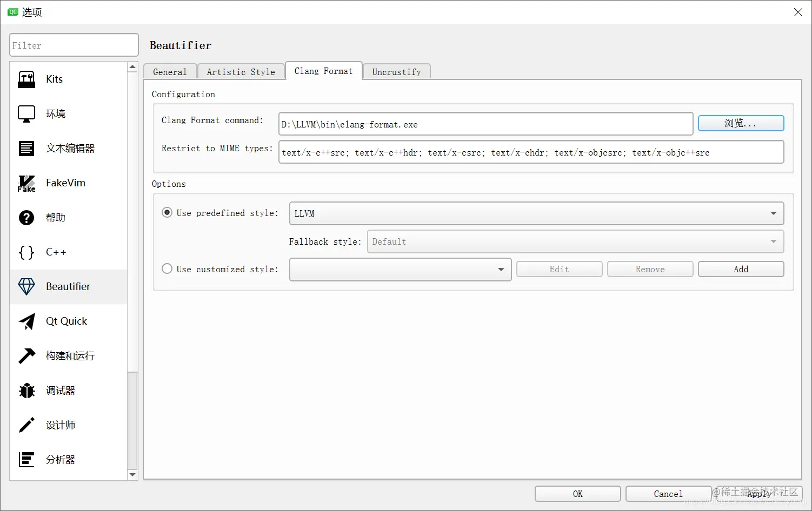Select the 设计师 pencil icon

click(x=26, y=425)
